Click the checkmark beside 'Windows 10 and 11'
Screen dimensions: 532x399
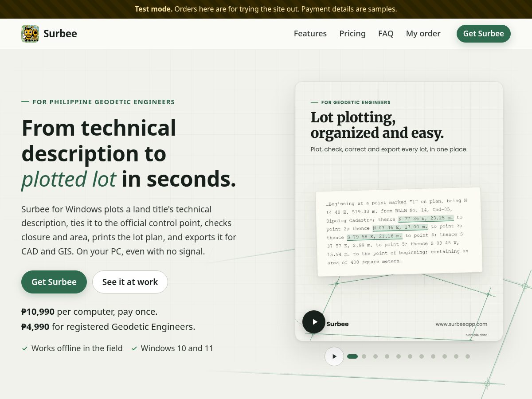click(134, 348)
